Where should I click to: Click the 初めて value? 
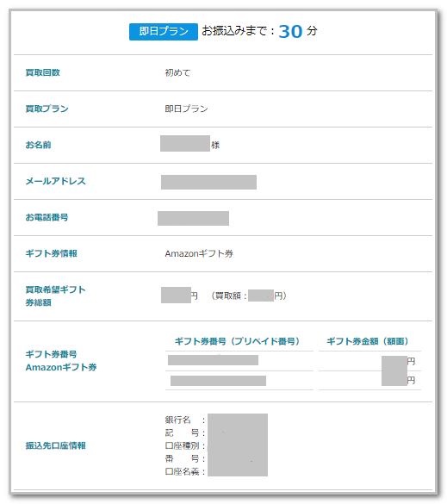click(177, 73)
